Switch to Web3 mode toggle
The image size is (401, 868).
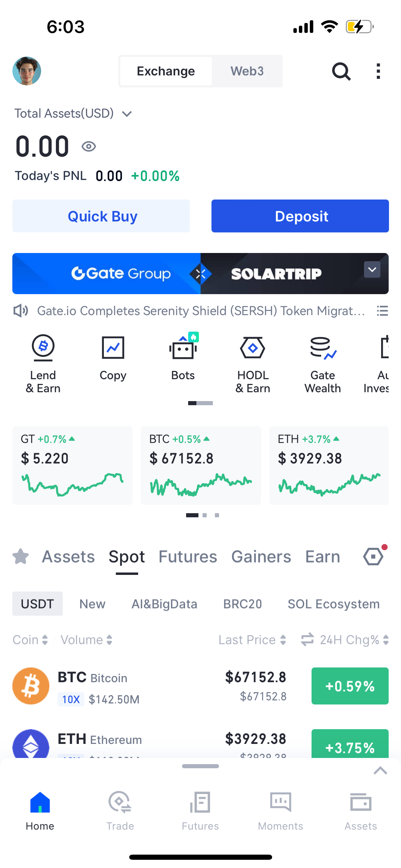[x=247, y=71]
